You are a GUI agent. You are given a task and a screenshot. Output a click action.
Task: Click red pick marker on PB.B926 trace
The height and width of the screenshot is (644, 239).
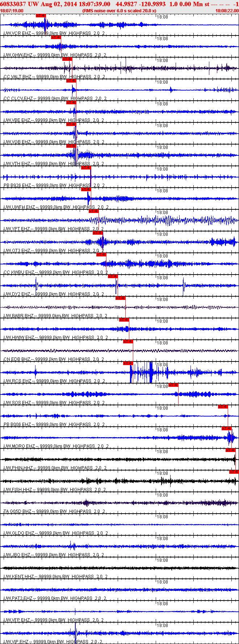point(86,168)
